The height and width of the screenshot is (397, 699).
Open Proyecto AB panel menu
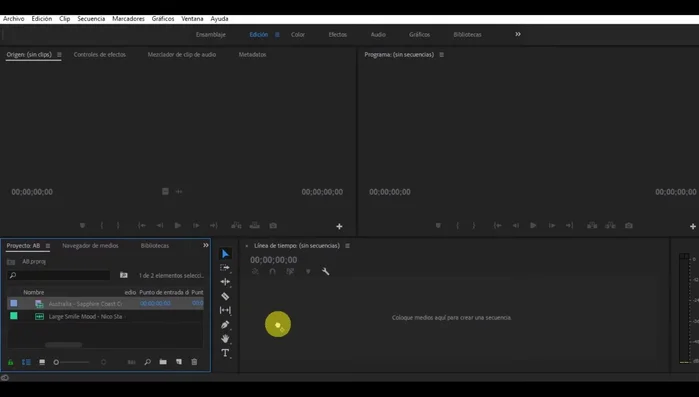[x=48, y=246]
